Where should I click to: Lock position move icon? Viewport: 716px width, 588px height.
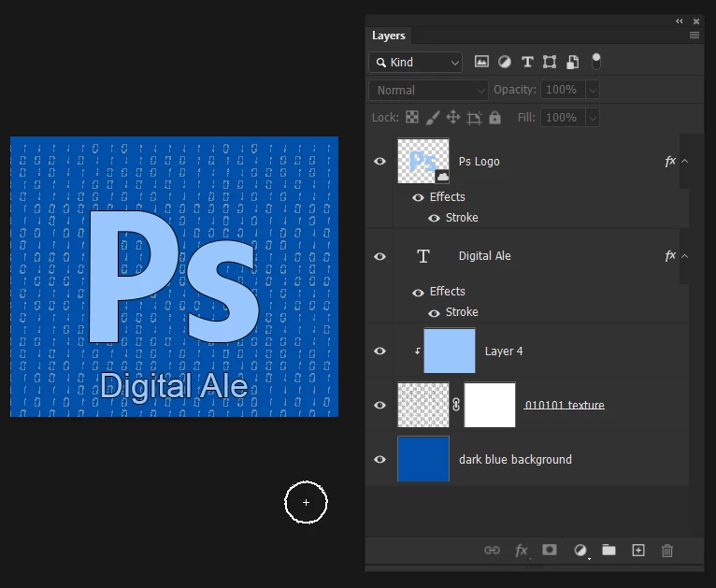coord(453,118)
